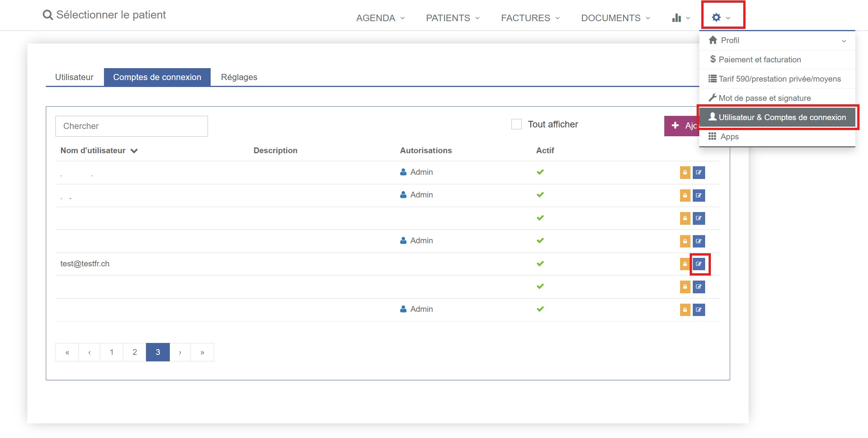Go to the Réglages tab

point(239,77)
